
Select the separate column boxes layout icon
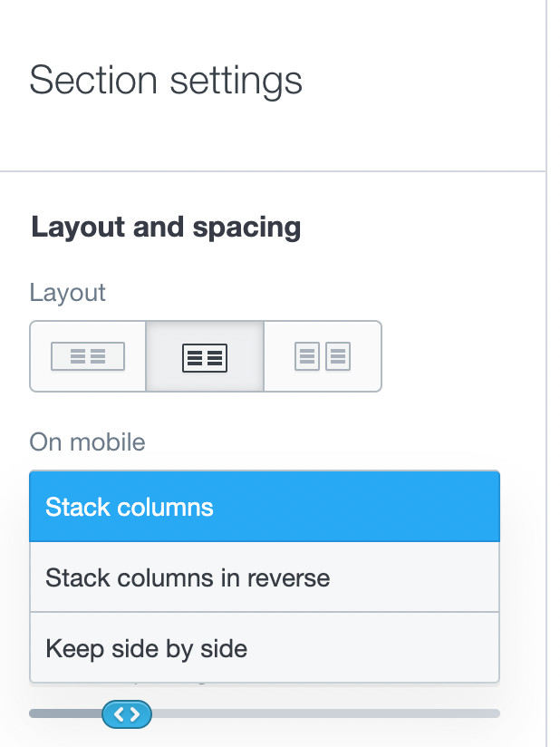(323, 356)
